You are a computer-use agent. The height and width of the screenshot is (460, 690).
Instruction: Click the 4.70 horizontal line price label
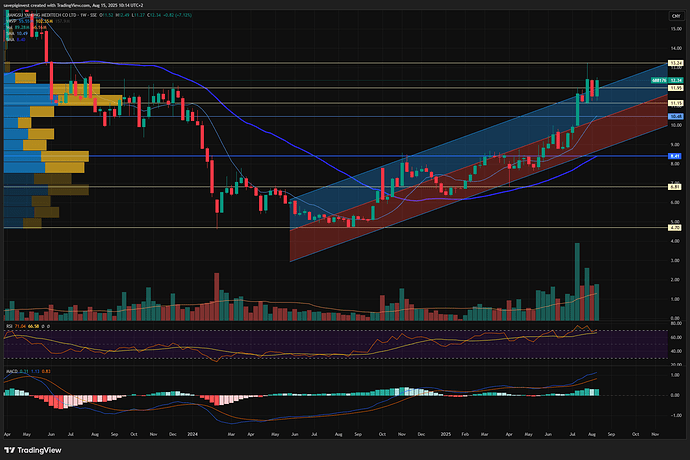[675, 228]
